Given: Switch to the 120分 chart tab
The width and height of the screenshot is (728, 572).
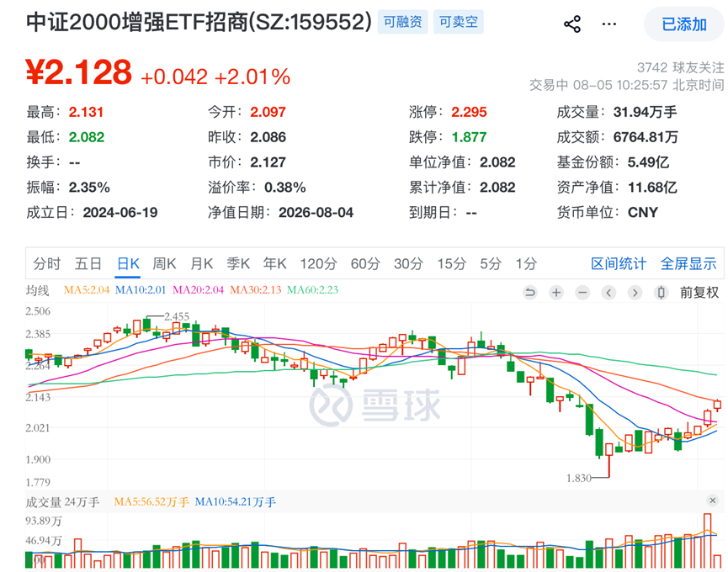Looking at the screenshot, I should tap(318, 263).
